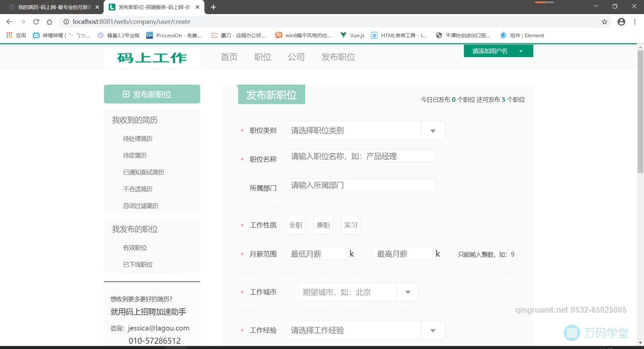Open 待处理简历 in the sidebar

click(138, 139)
